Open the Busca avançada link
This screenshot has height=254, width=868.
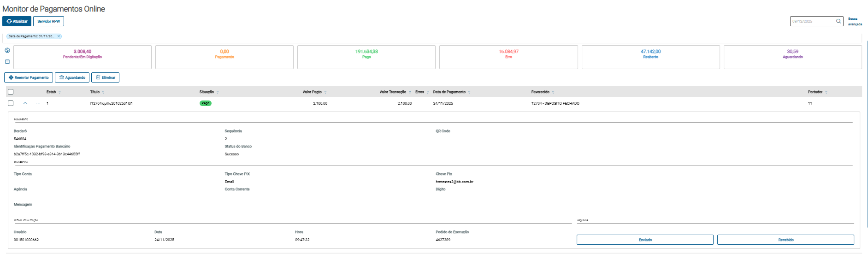pos(855,22)
